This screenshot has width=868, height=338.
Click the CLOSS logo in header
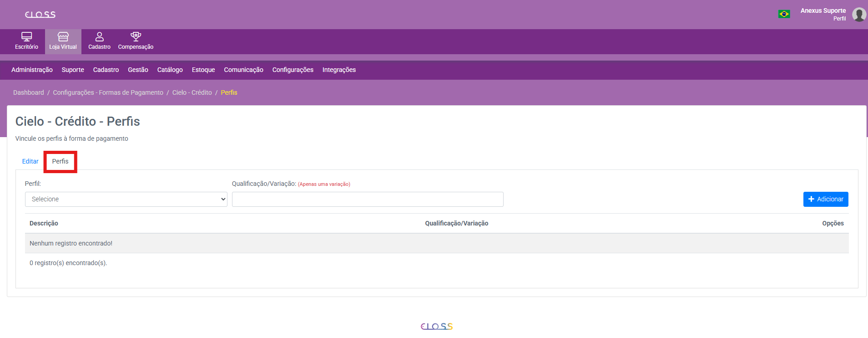(x=40, y=15)
